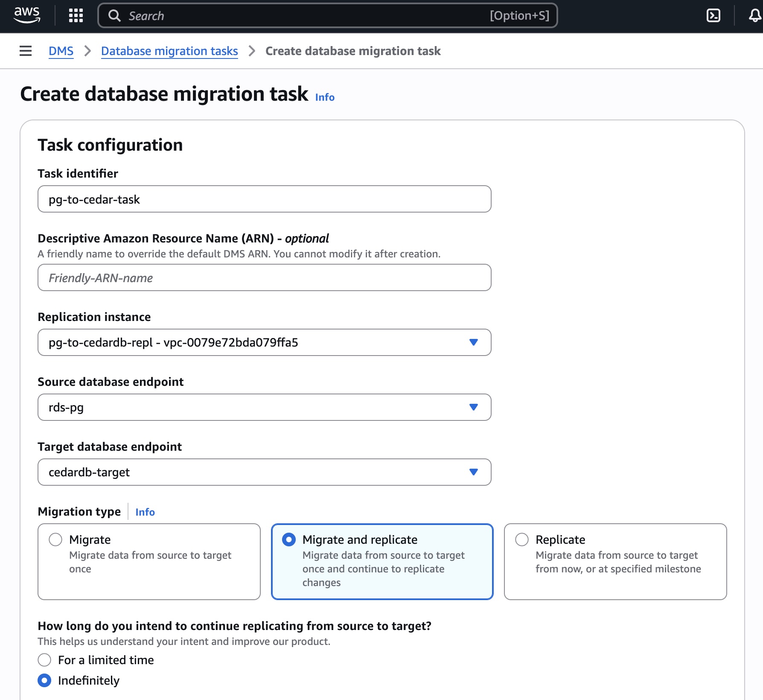Screen dimensions: 763x700
Task: Select the Migrate radio option
Action: click(x=55, y=540)
